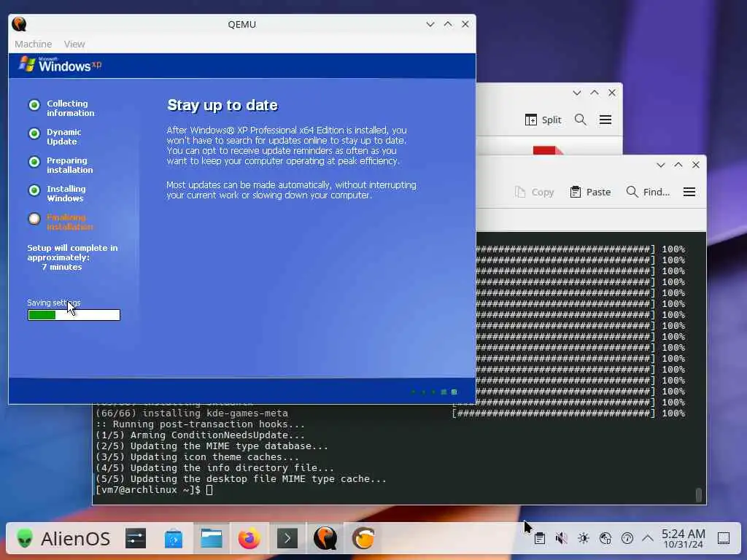
Task: Click Split button in file manager window
Action: point(543,120)
